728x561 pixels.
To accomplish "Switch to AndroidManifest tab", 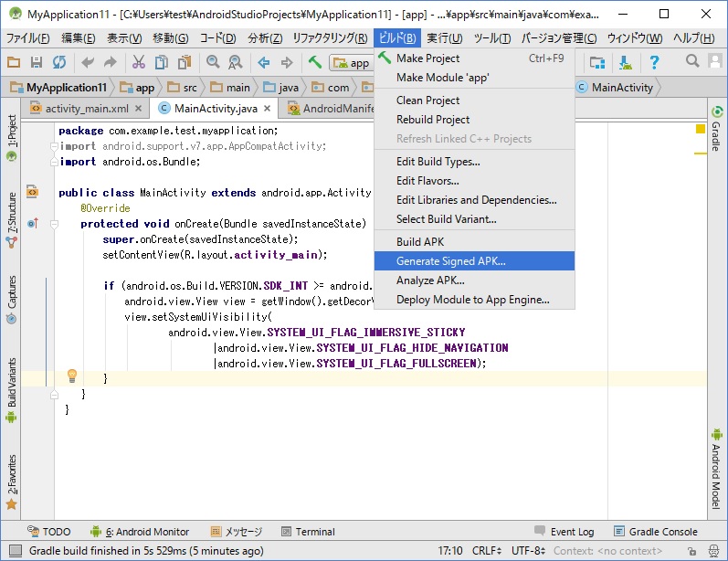I will pyautogui.click(x=332, y=109).
